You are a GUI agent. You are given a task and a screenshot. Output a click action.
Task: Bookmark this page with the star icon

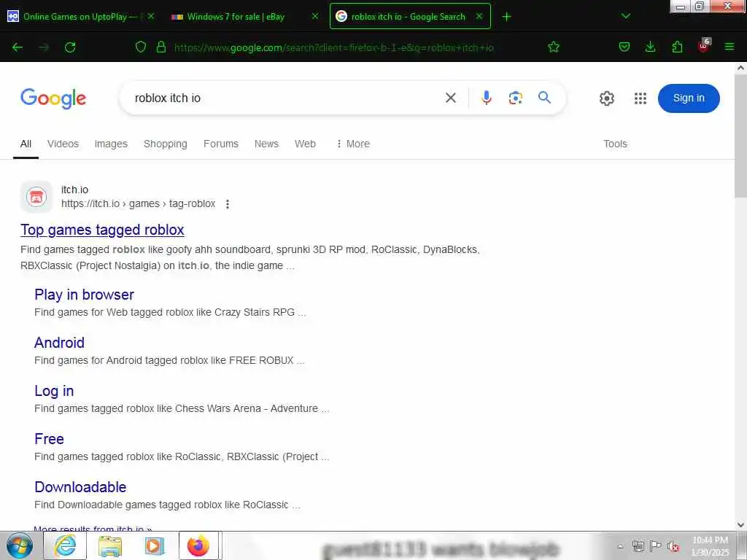point(554,47)
